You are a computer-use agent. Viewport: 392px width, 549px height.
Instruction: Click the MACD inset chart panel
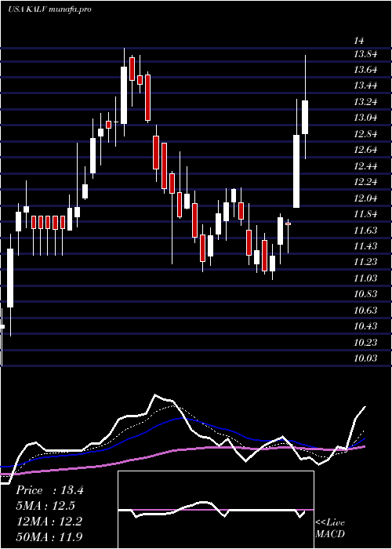(216, 510)
